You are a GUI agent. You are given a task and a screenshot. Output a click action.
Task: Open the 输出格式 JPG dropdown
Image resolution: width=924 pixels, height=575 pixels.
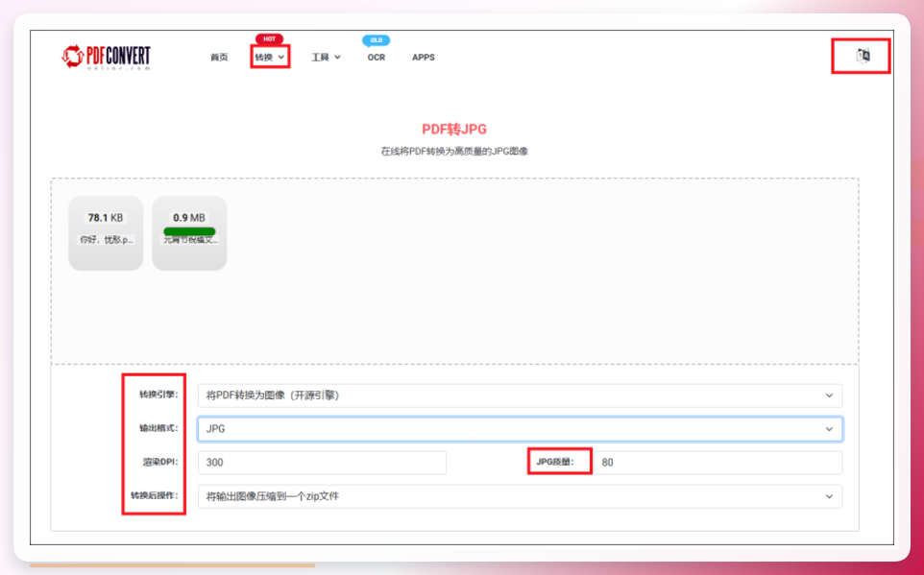pos(520,429)
